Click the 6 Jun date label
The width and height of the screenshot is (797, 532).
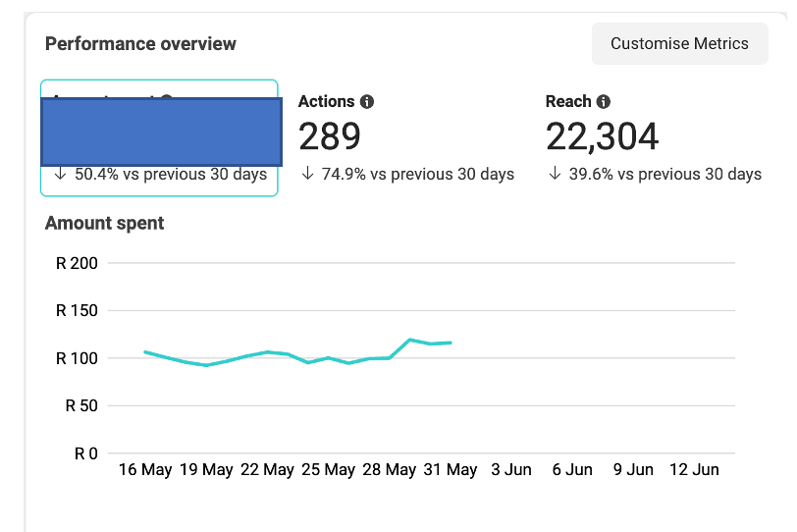pos(572,469)
